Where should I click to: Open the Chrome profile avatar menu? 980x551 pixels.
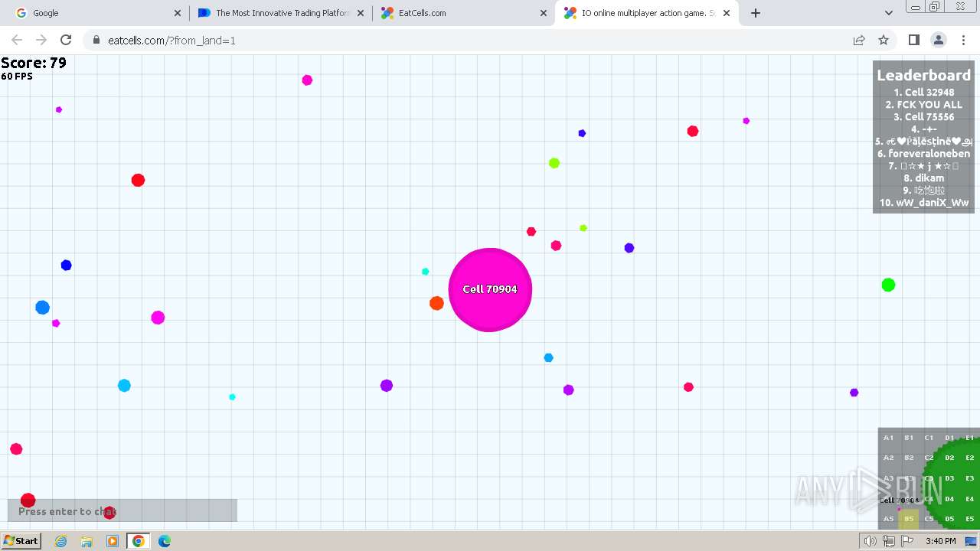coord(938,40)
